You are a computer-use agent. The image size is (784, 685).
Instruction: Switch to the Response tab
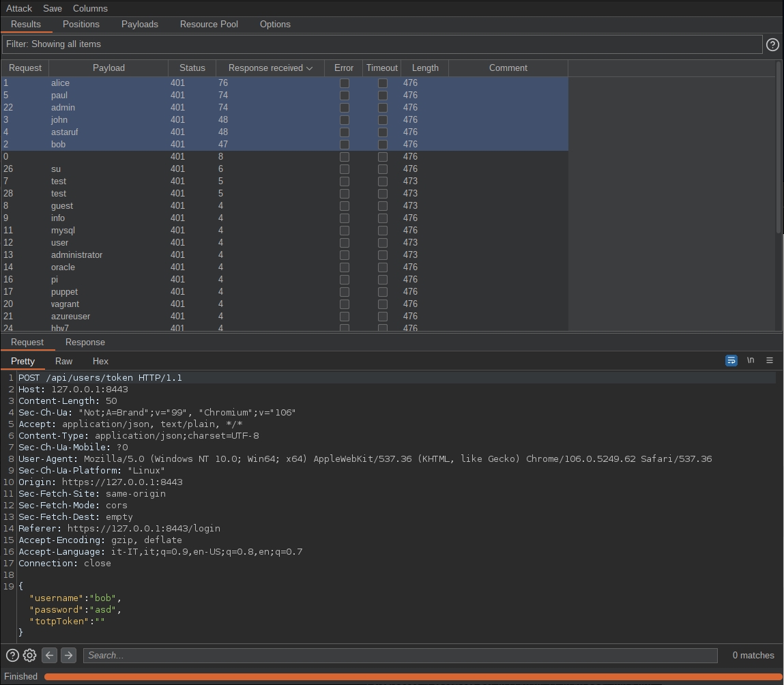point(85,342)
